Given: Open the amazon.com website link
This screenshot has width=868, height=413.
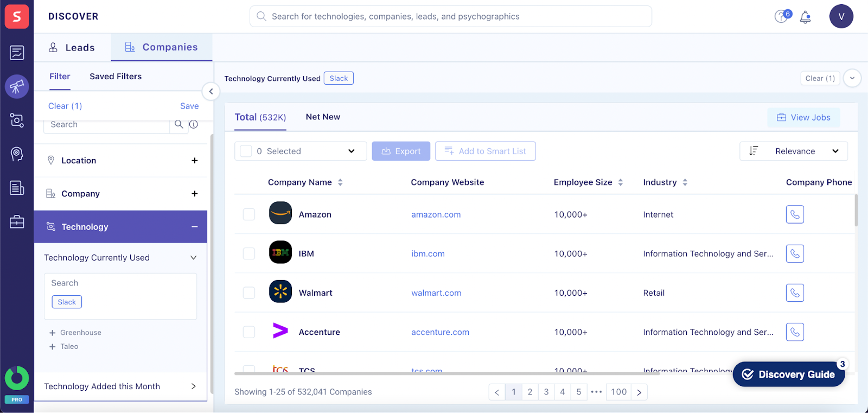Looking at the screenshot, I should [436, 214].
